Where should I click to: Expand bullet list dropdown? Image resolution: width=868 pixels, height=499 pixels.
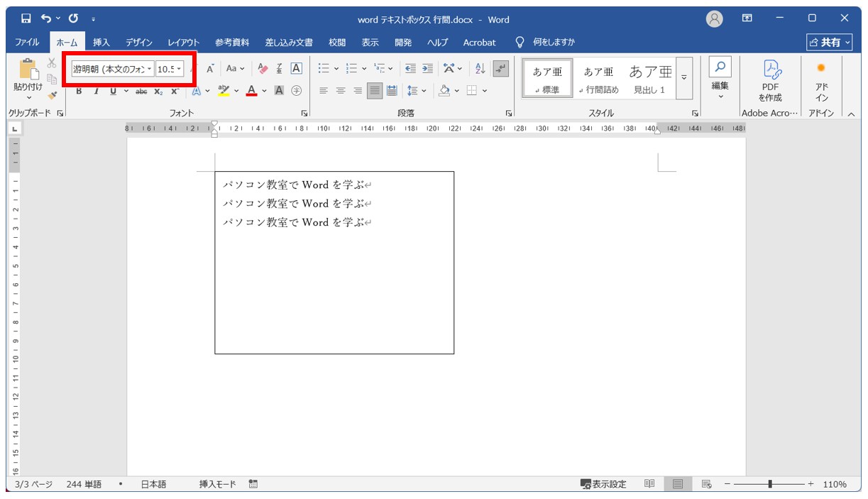(336, 69)
